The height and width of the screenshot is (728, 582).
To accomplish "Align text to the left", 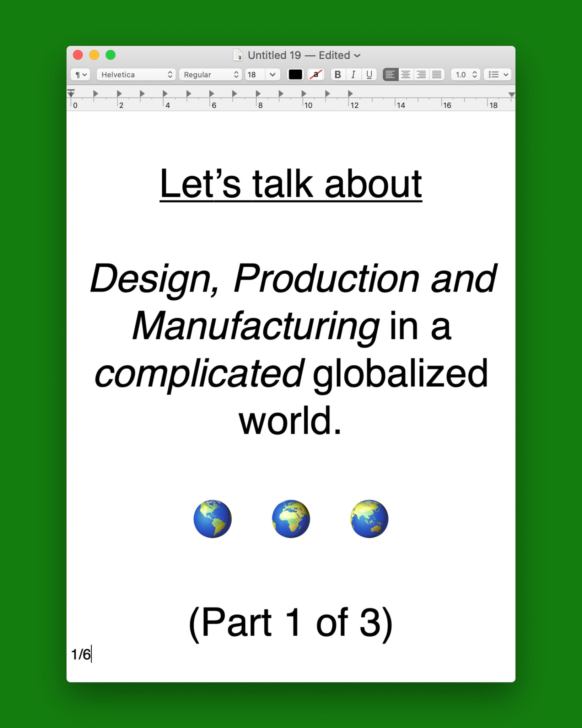I will point(390,75).
